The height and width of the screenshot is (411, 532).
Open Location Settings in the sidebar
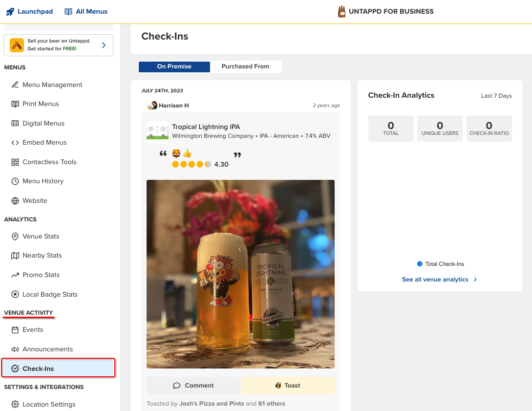tap(49, 404)
